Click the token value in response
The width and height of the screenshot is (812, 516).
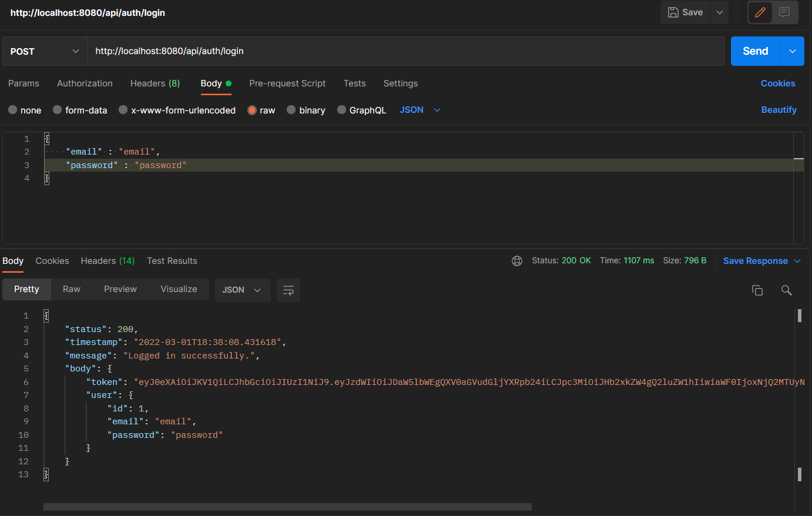[x=469, y=382]
